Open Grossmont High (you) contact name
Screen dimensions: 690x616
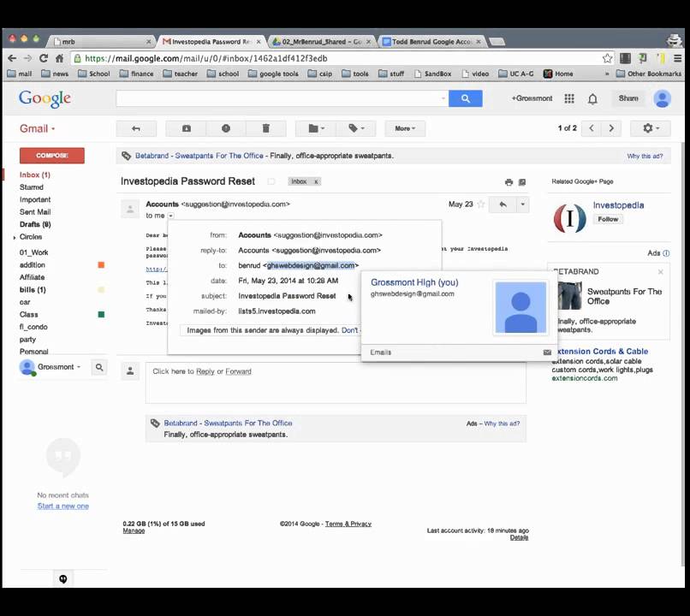[x=414, y=282]
